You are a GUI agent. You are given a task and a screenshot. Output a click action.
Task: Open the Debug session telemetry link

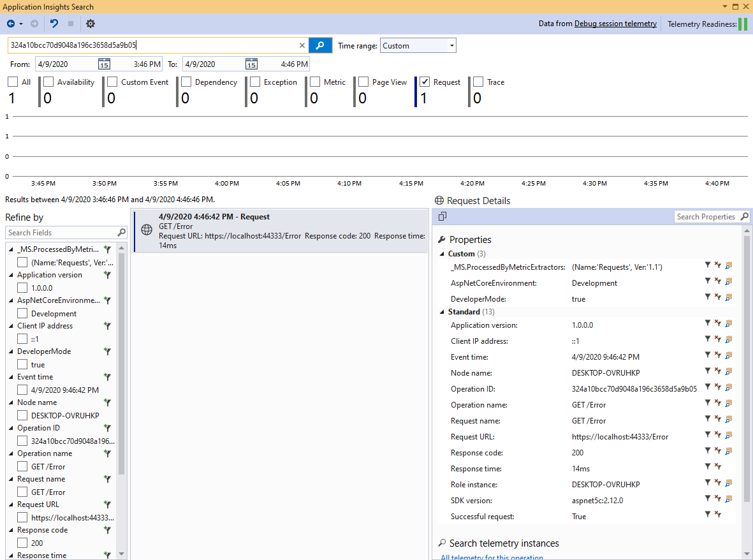615,24
